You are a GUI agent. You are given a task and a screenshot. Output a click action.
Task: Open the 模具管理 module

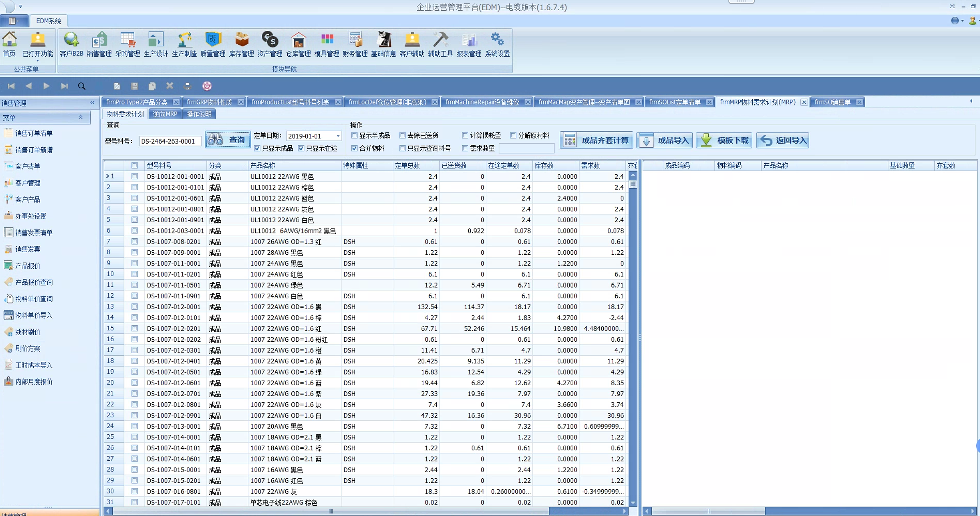[327, 44]
